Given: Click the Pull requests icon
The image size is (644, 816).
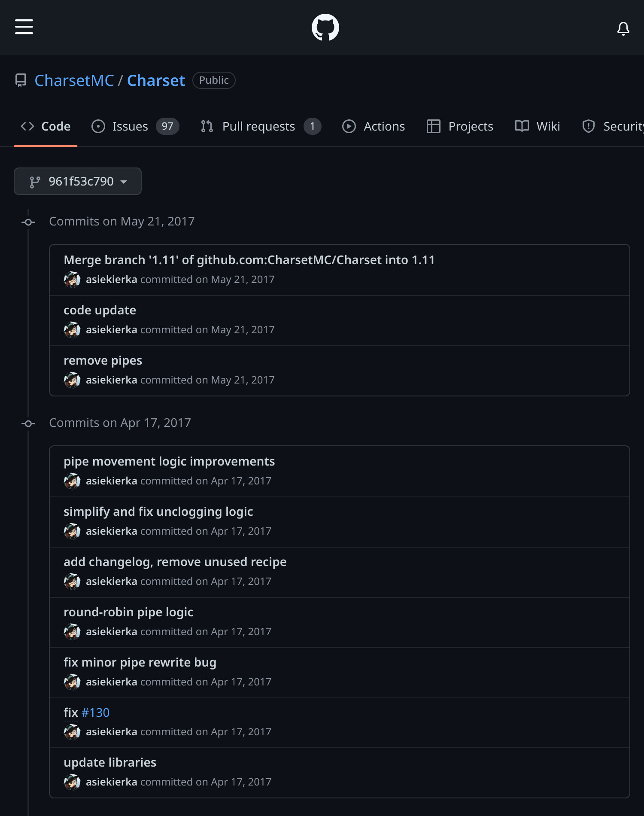Looking at the screenshot, I should pos(207,126).
